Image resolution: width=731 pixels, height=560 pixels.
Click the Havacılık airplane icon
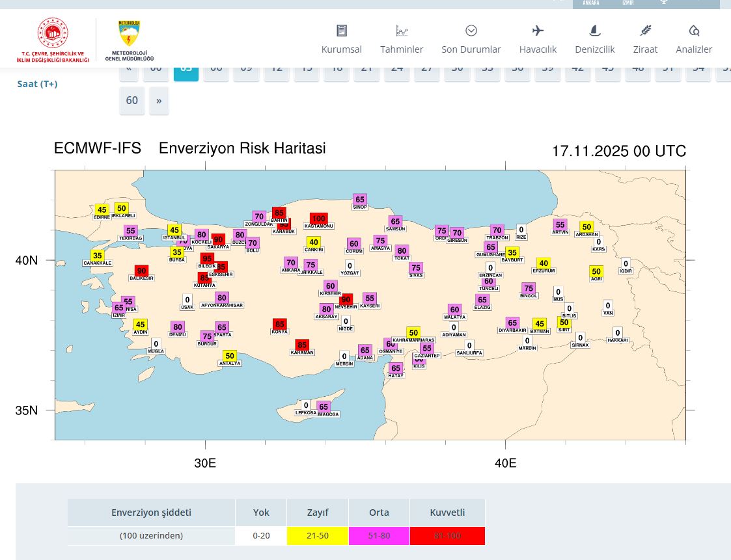[538, 30]
